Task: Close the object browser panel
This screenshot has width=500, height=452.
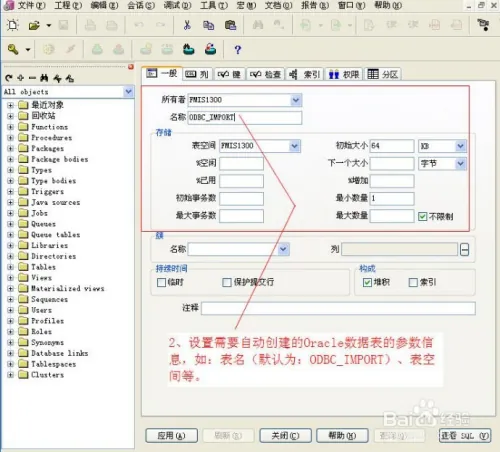Action: 131,67
